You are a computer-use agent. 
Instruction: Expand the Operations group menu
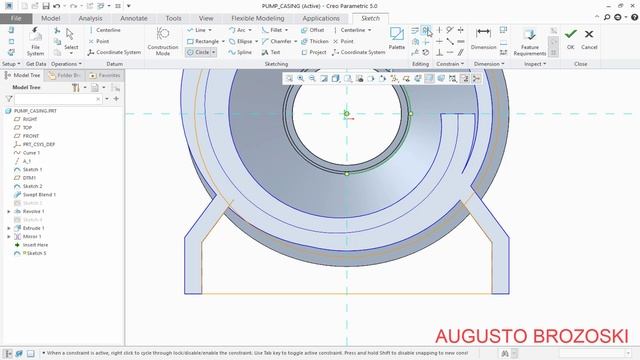(x=66, y=64)
